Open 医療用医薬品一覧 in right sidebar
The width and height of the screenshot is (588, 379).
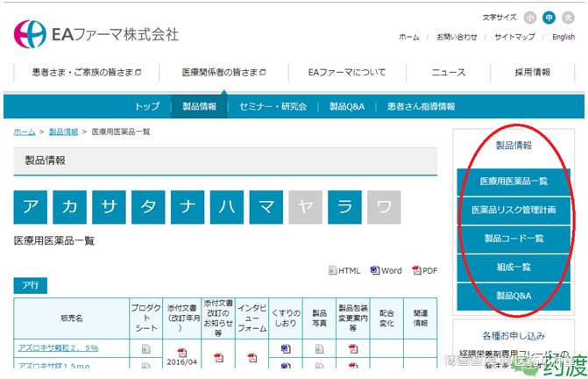(x=514, y=182)
